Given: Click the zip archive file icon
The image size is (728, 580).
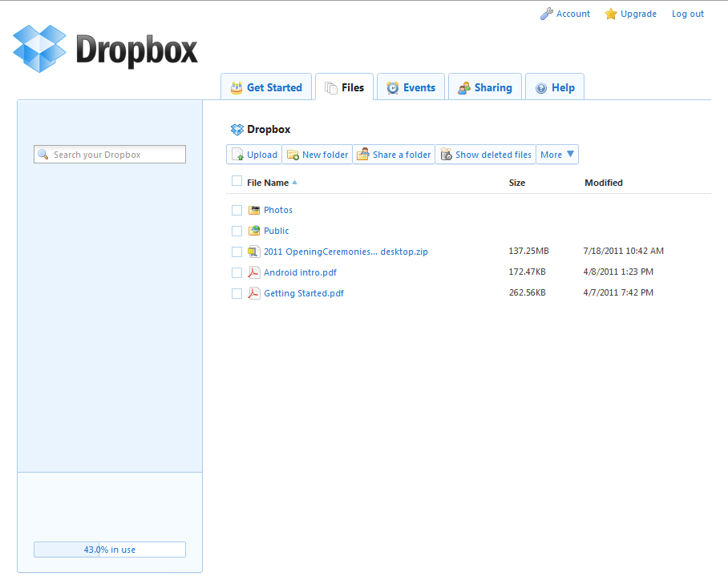Looking at the screenshot, I should (253, 252).
